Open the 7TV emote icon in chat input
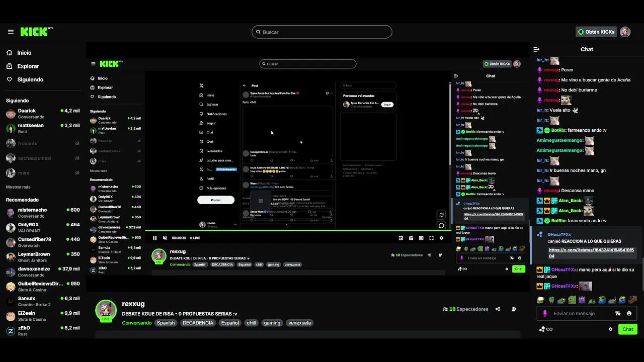 (618, 313)
